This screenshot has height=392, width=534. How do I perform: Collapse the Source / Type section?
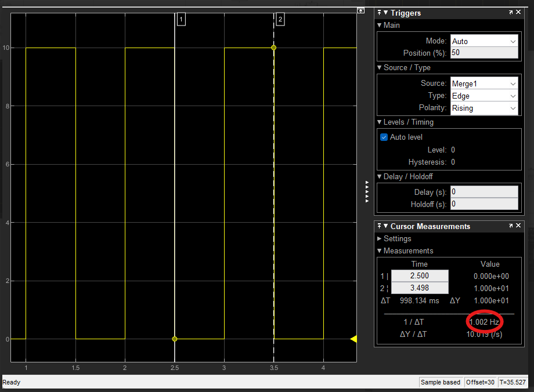[380, 67]
